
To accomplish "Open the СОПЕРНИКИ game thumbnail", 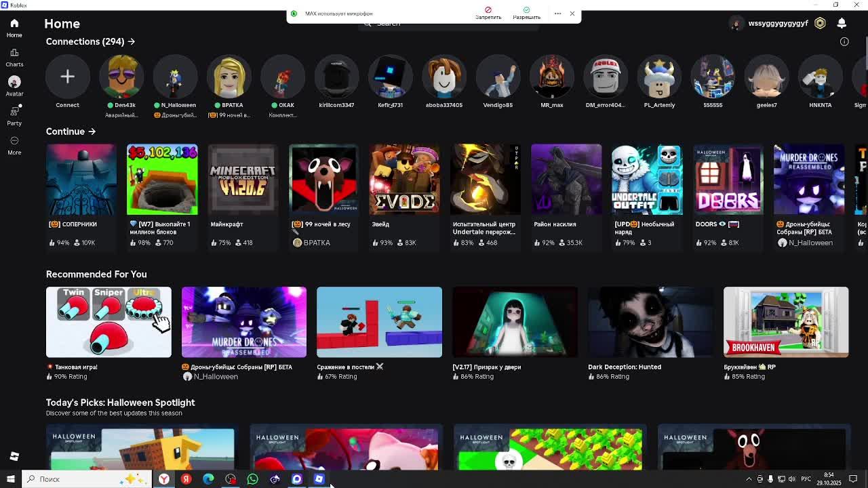I will pyautogui.click(x=81, y=180).
